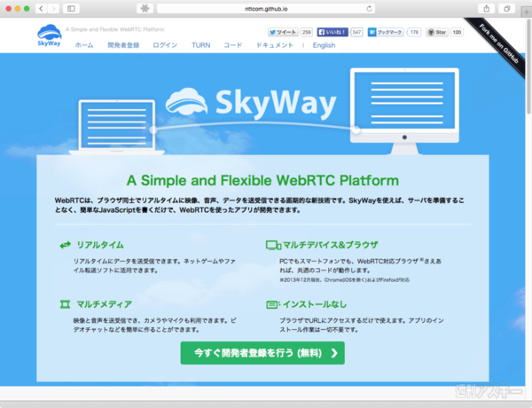Open the TURN menu item

(x=201, y=45)
